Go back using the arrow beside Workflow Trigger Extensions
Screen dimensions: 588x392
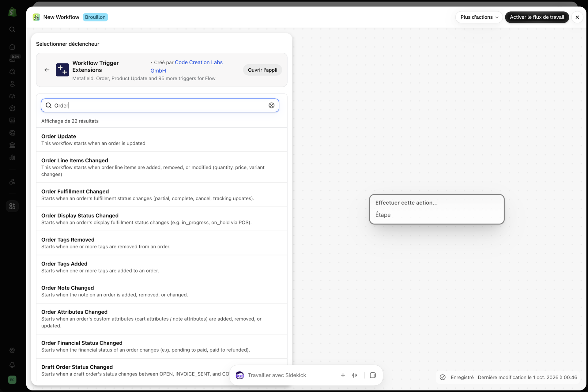coord(47,70)
